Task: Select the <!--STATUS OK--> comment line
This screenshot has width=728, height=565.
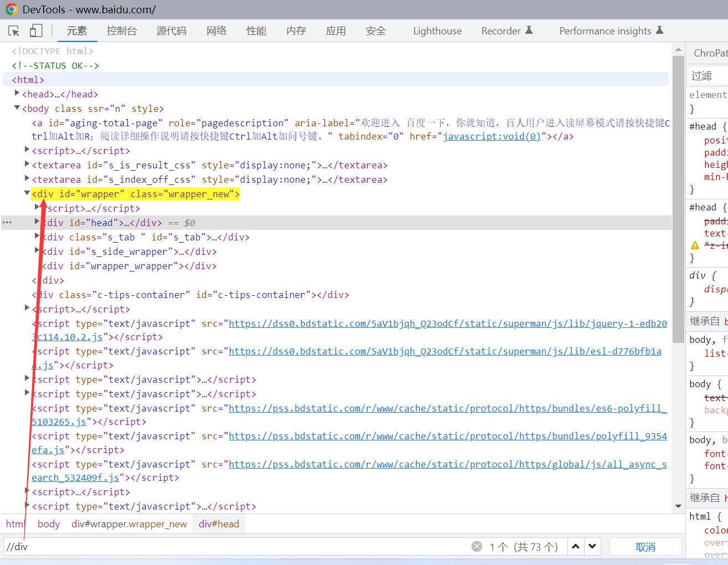Action: click(x=55, y=65)
